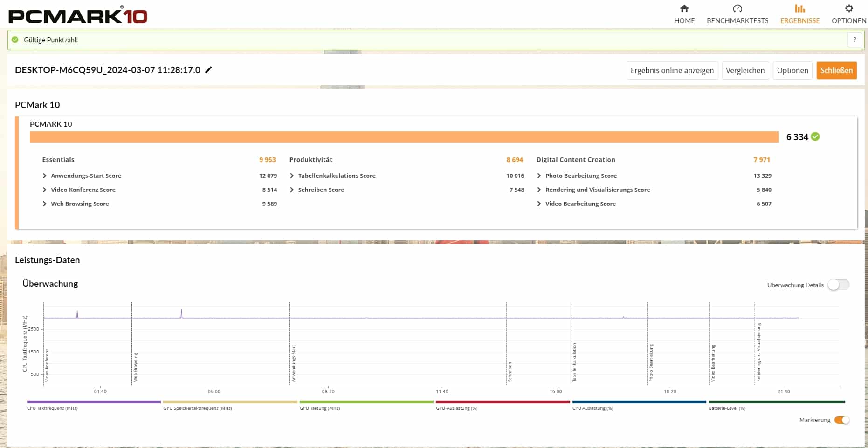Image resolution: width=868 pixels, height=448 pixels.
Task: Expand Tabellenkalkulations Score details
Action: [x=292, y=176]
